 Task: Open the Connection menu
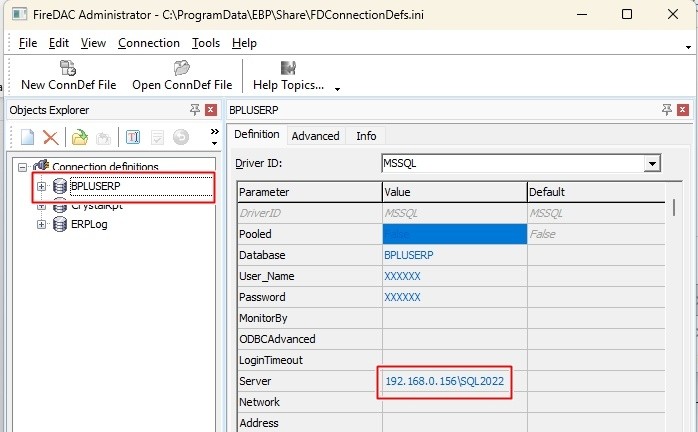(x=148, y=43)
